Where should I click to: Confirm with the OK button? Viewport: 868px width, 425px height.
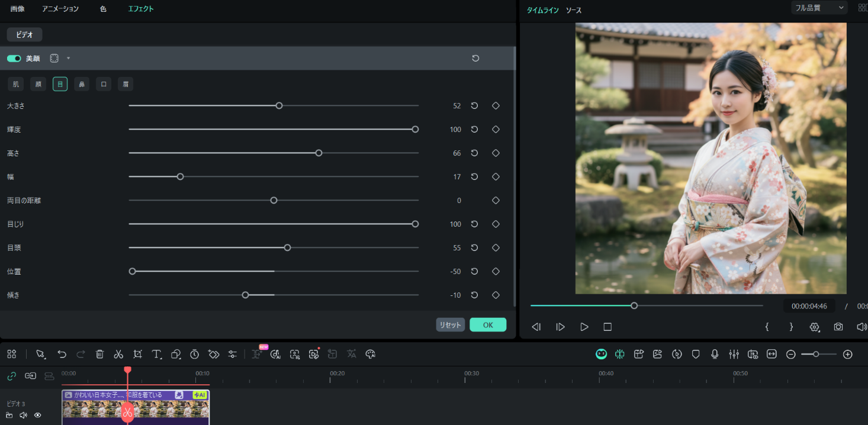pos(487,324)
